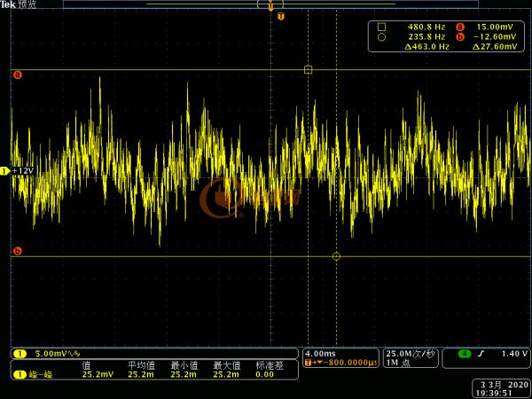Click the 15.00mV cursor a value
The image size is (532, 399).
(495, 27)
